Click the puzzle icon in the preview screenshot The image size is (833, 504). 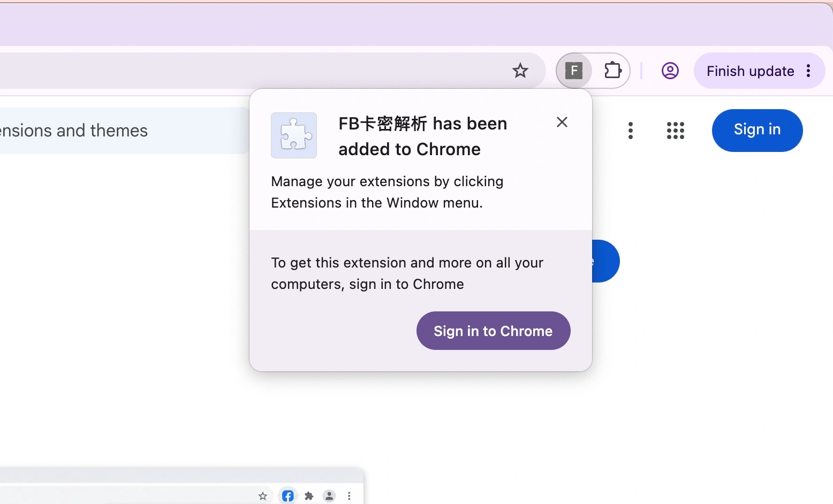click(309, 496)
